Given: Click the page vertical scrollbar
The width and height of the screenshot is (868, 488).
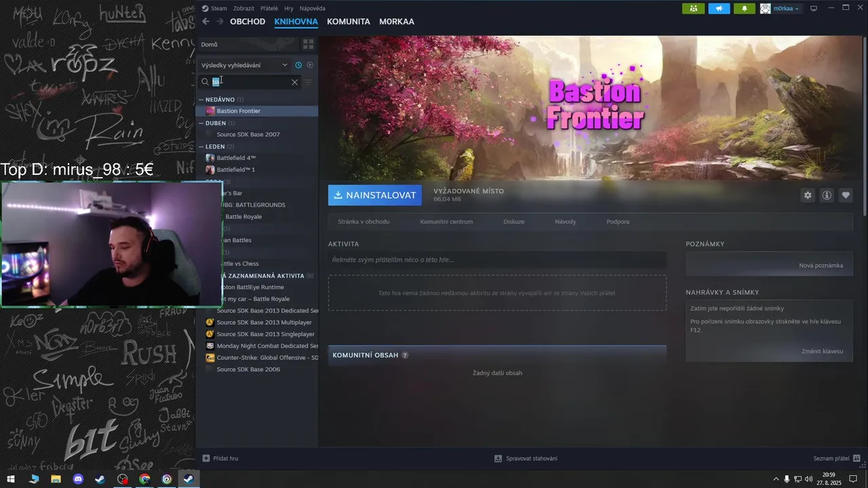Looking at the screenshot, I should tap(865, 125).
